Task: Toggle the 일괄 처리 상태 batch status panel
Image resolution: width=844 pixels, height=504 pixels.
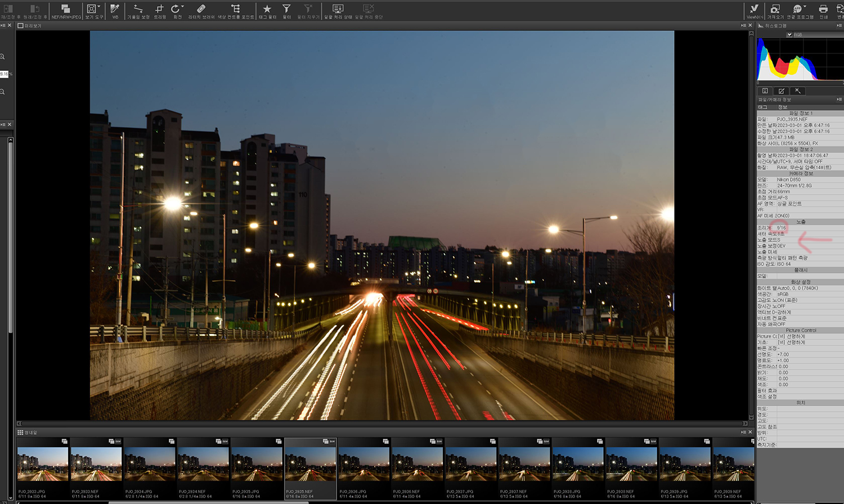Action: pos(338,10)
